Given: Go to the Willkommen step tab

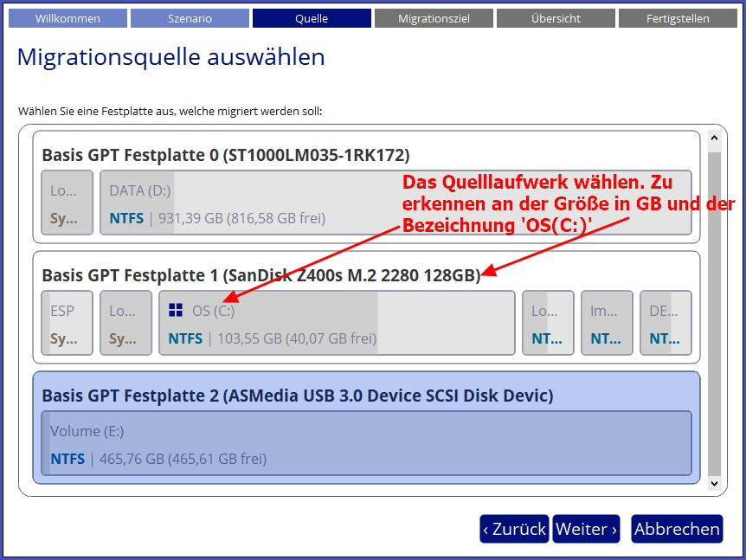Looking at the screenshot, I should 68,18.
